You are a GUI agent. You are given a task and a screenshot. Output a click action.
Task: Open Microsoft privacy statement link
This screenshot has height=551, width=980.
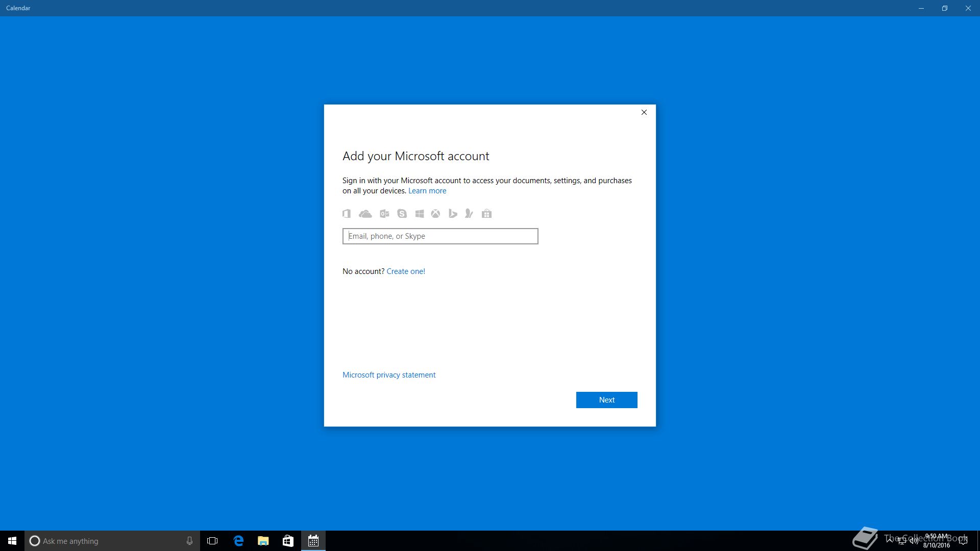(389, 375)
